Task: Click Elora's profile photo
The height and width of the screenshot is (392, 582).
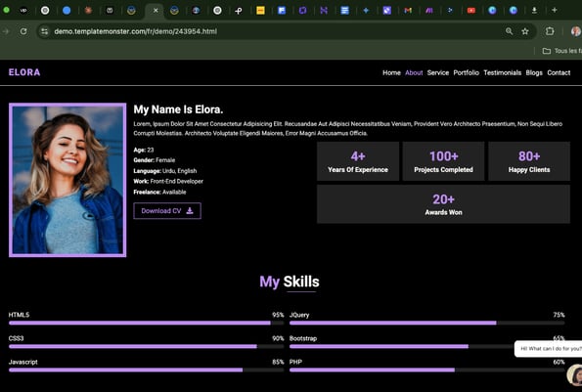Action: click(67, 180)
